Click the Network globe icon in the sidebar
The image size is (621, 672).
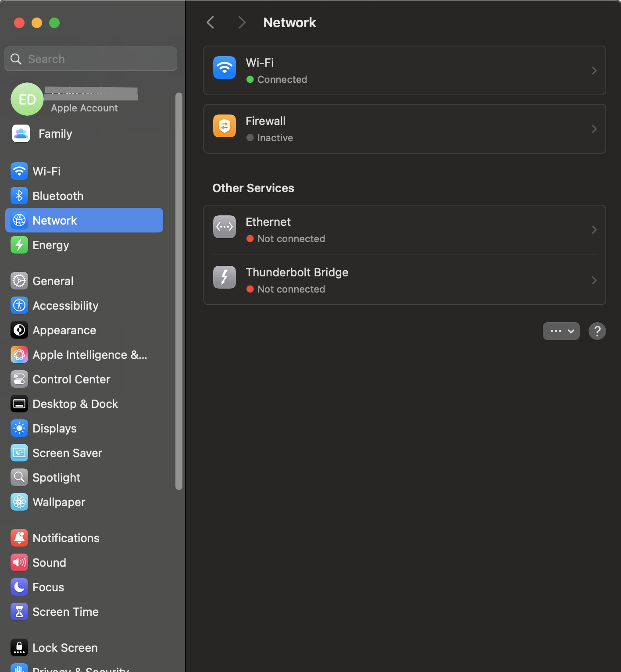(19, 220)
